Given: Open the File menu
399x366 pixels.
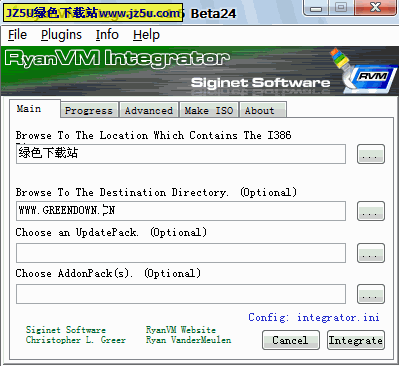Looking at the screenshot, I should 17,35.
